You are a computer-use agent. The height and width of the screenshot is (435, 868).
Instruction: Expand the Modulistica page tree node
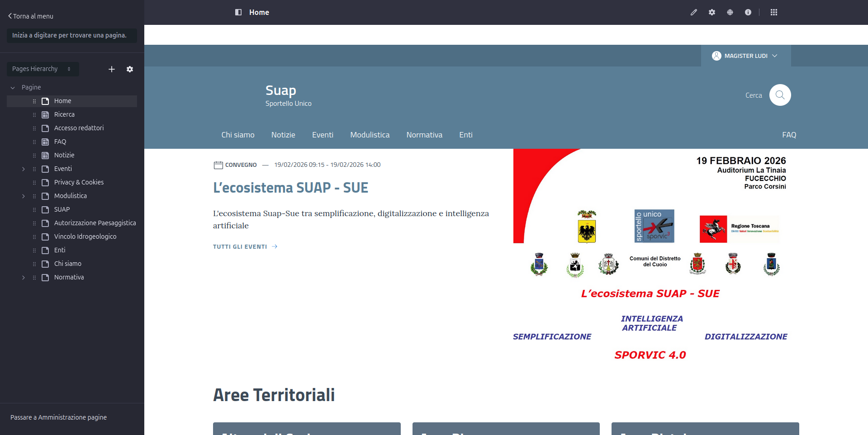pyautogui.click(x=24, y=196)
